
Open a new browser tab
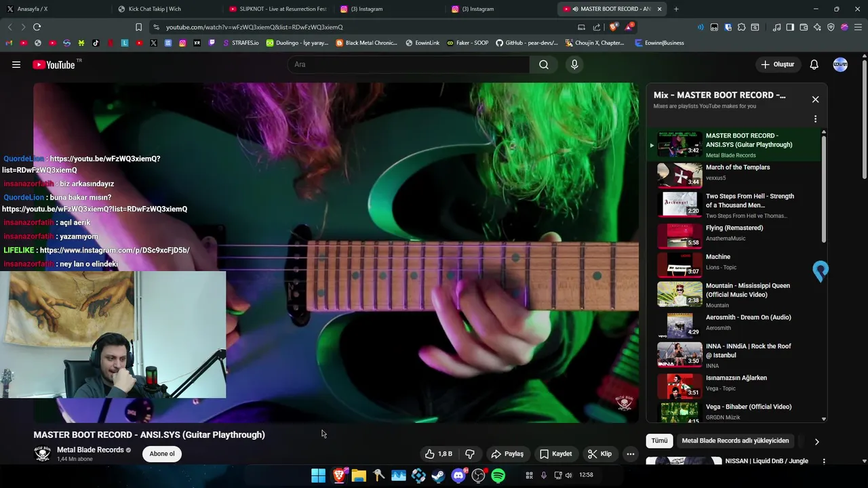pyautogui.click(x=676, y=9)
